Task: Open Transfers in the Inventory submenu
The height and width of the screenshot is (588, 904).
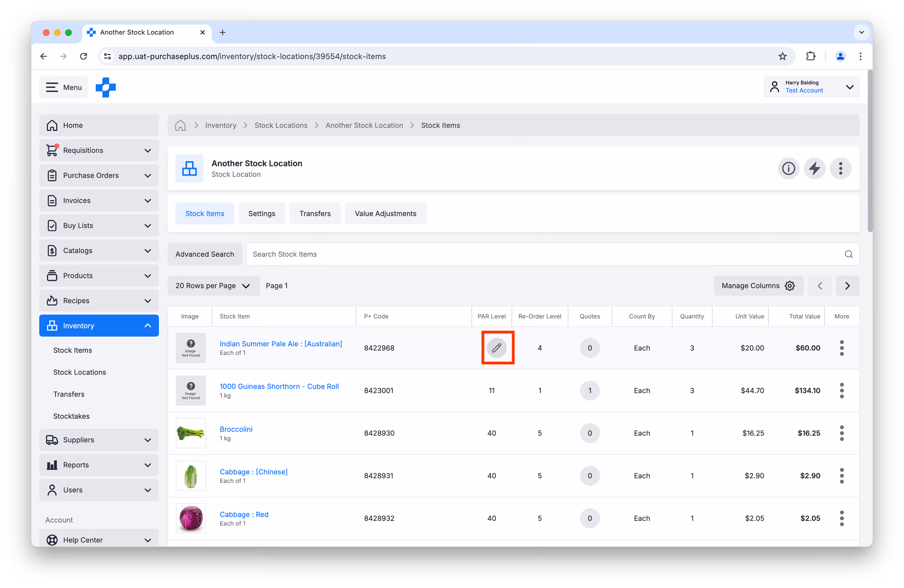Action: coord(69,394)
